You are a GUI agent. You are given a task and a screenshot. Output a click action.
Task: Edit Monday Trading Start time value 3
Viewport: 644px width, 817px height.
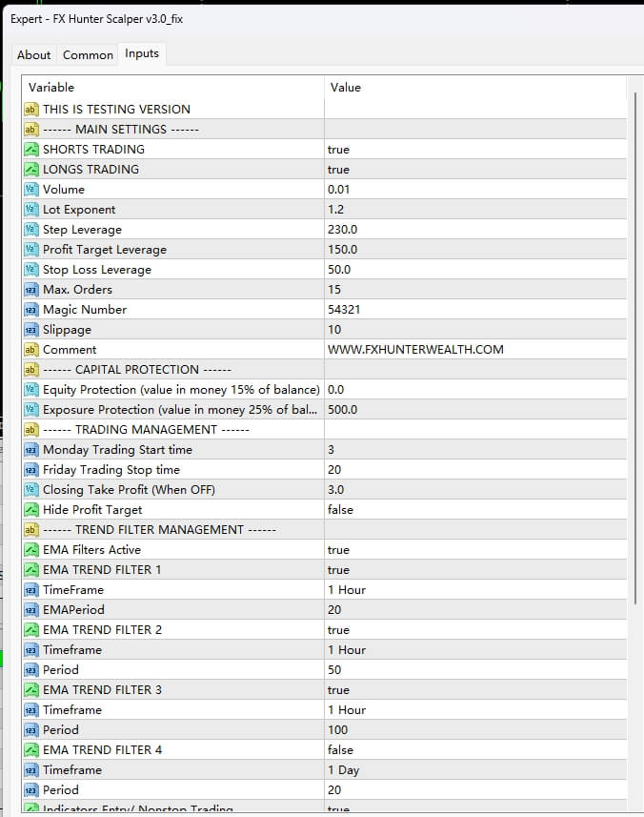474,450
